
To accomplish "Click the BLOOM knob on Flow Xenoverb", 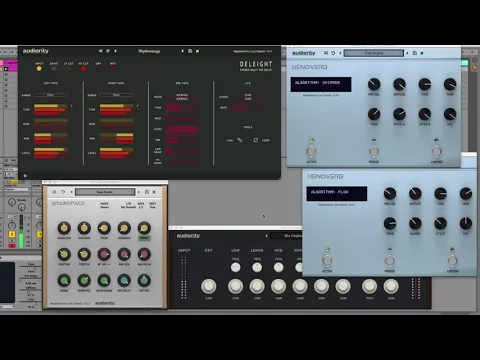I will [x=415, y=223].
